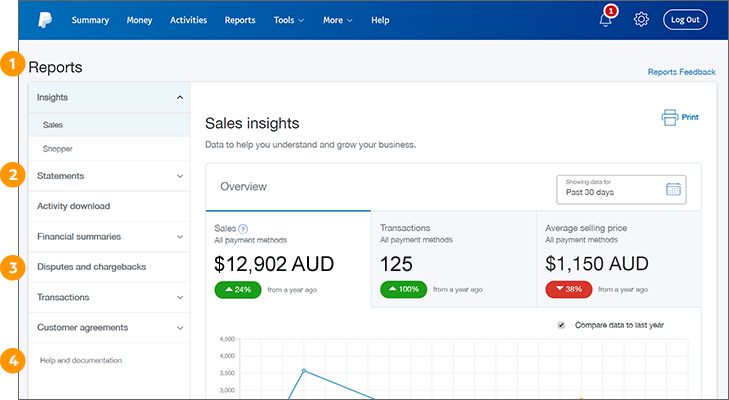This screenshot has width=729, height=400.
Task: Open Shopper insights in sidebar
Action: coord(57,149)
